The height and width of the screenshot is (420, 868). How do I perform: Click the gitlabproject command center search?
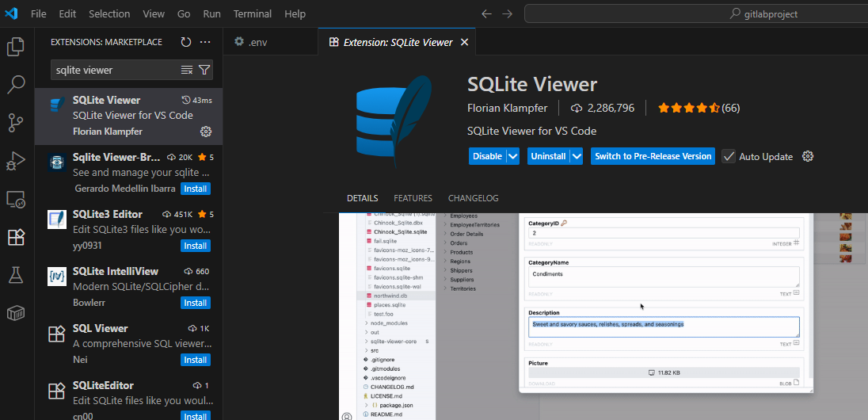point(696,13)
